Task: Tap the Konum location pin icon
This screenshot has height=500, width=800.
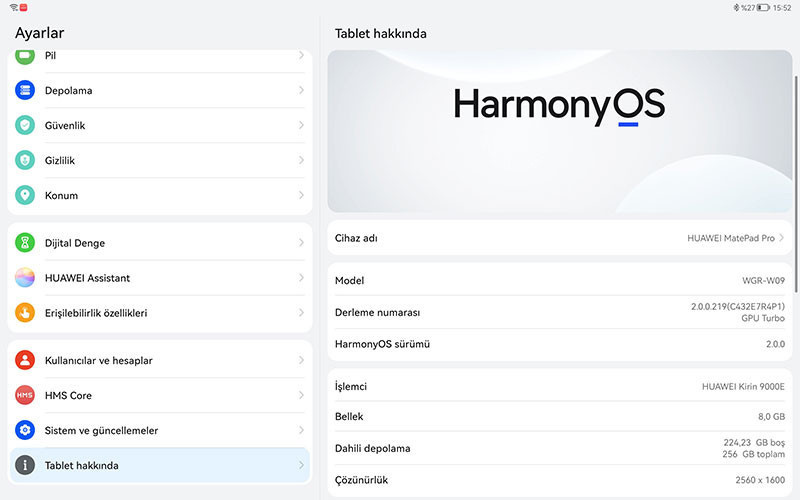Action: [x=25, y=195]
